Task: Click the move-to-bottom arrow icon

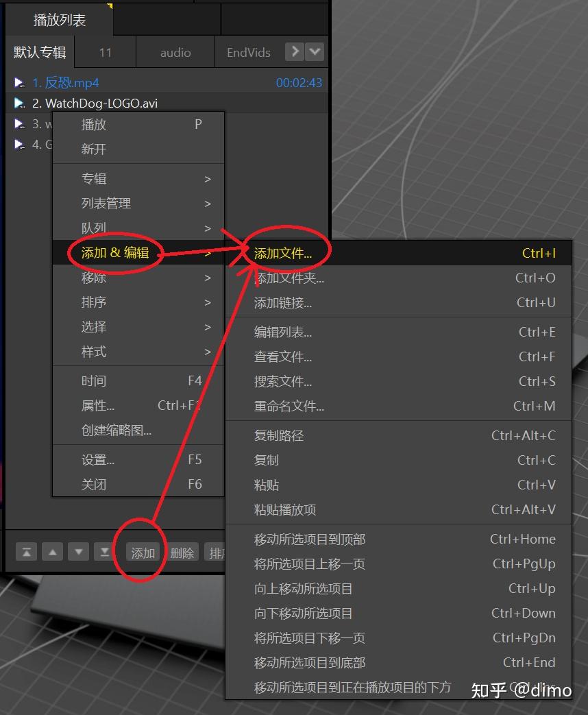Action: click(104, 552)
